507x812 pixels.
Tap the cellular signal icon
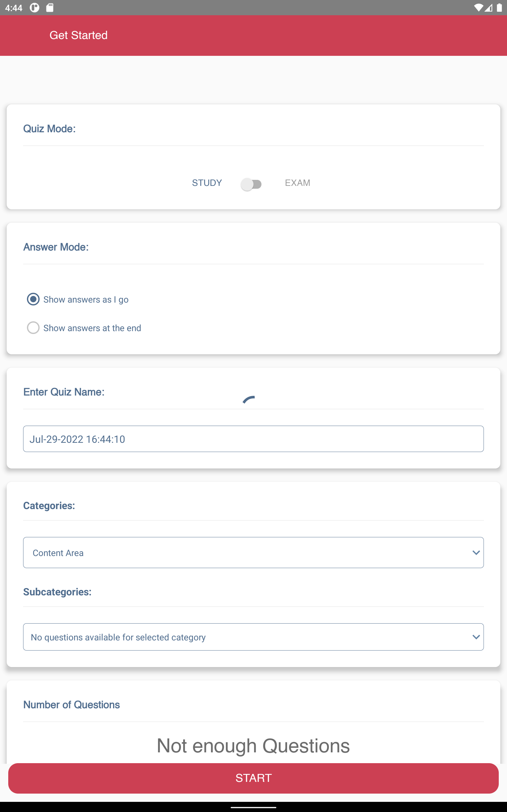[x=488, y=8]
